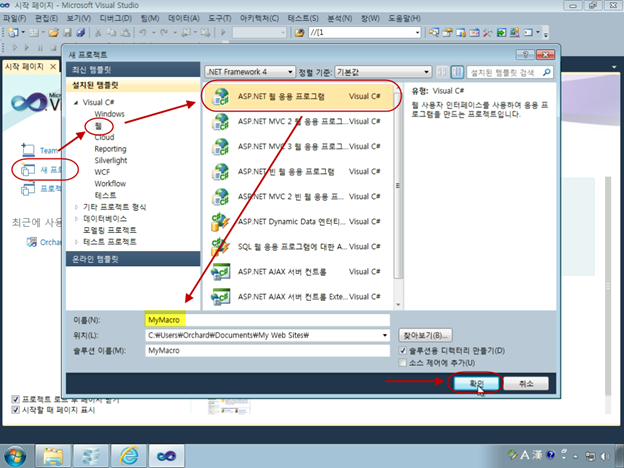Image resolution: width=624 pixels, height=468 pixels.
Task: Open the 아키텍처(C) menu
Action: pos(259,18)
